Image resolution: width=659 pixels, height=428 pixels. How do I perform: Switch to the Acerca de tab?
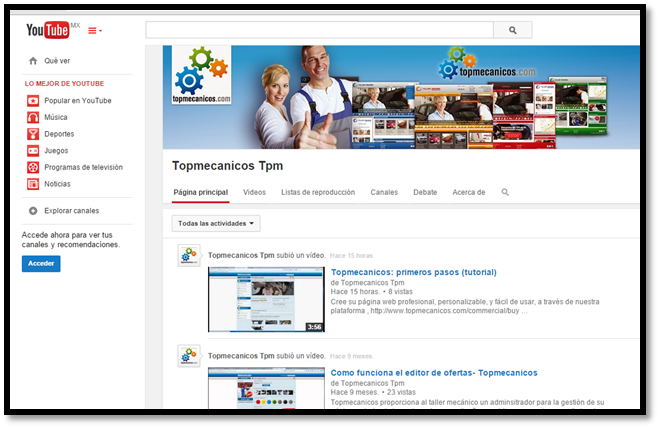(469, 193)
